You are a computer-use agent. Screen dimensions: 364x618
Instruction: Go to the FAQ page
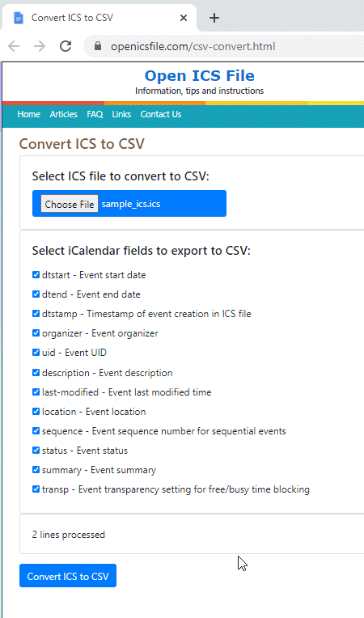pyautogui.click(x=95, y=114)
